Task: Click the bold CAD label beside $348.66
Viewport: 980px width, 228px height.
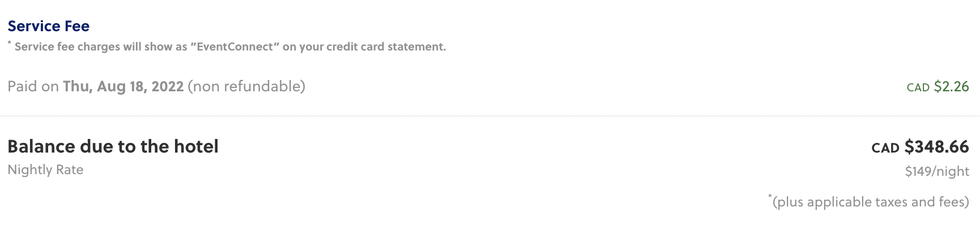Action: (x=885, y=148)
